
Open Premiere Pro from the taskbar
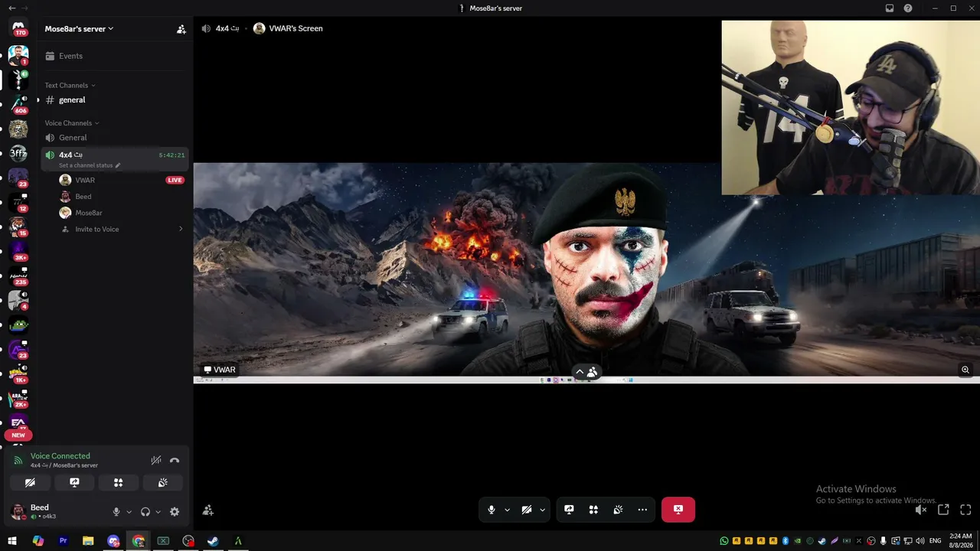[63, 541]
